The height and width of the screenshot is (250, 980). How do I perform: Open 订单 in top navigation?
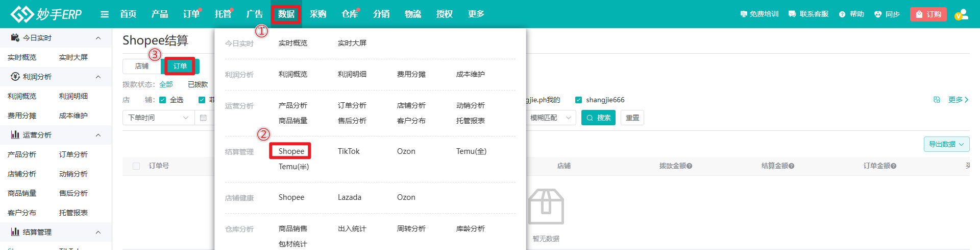[191, 14]
